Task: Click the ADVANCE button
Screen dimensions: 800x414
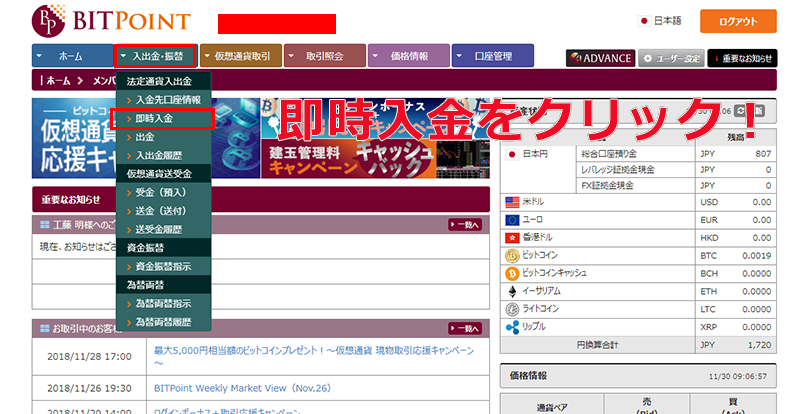Action: 600,58
